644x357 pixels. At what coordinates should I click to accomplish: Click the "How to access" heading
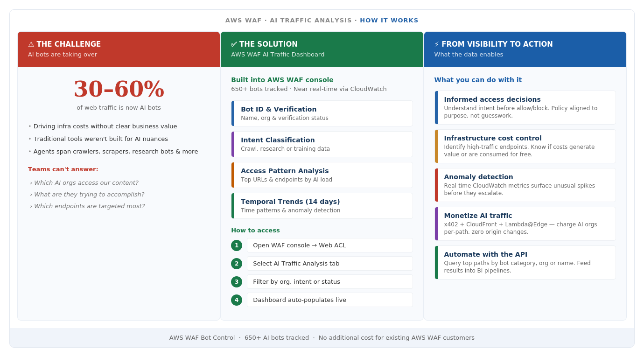256,231
